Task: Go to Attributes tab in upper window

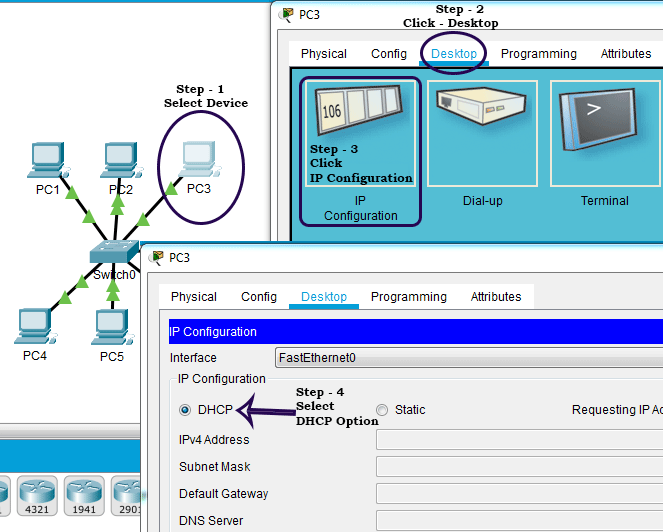Action: [x=625, y=54]
